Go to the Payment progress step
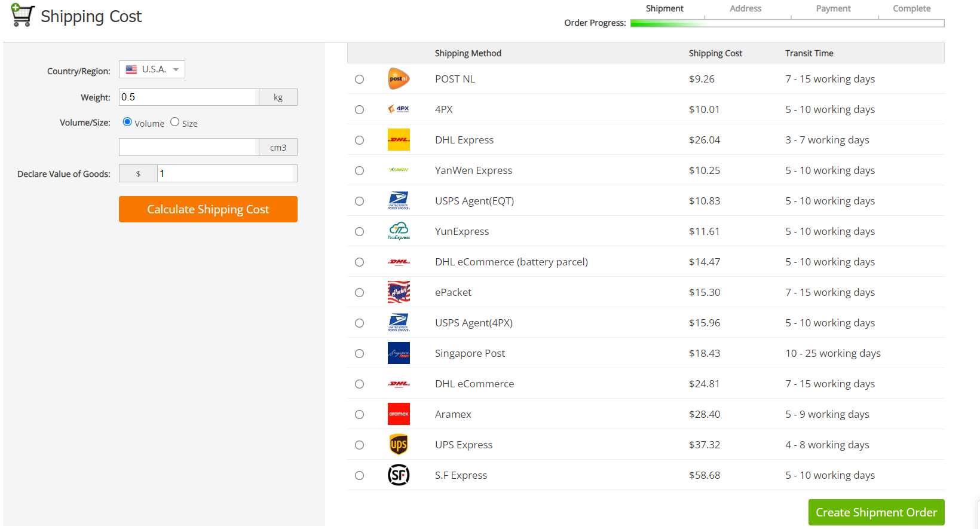 [833, 8]
